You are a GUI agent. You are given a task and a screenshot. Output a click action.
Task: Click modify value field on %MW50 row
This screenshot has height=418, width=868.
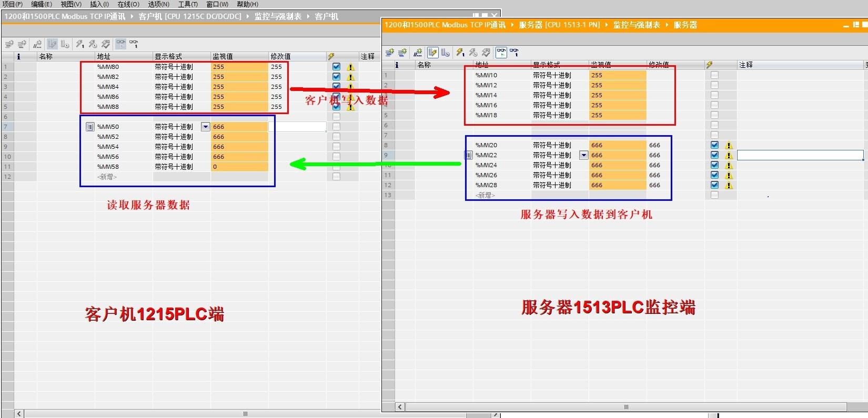pyautogui.click(x=297, y=127)
